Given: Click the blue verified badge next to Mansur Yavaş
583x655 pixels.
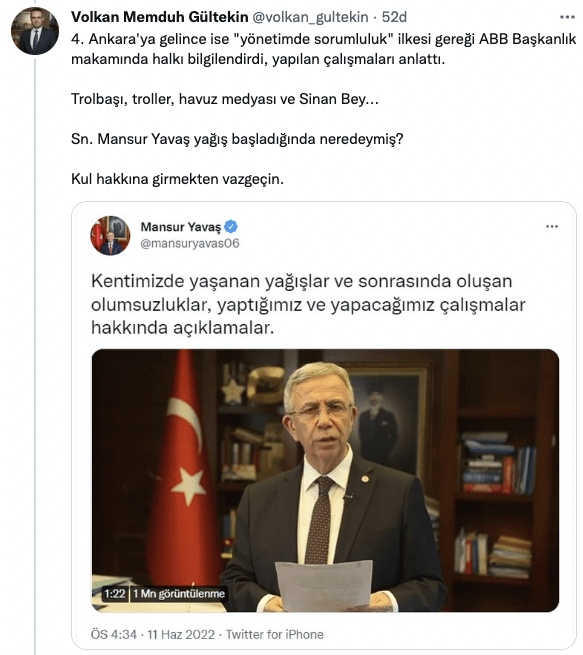Looking at the screenshot, I should 231,227.
